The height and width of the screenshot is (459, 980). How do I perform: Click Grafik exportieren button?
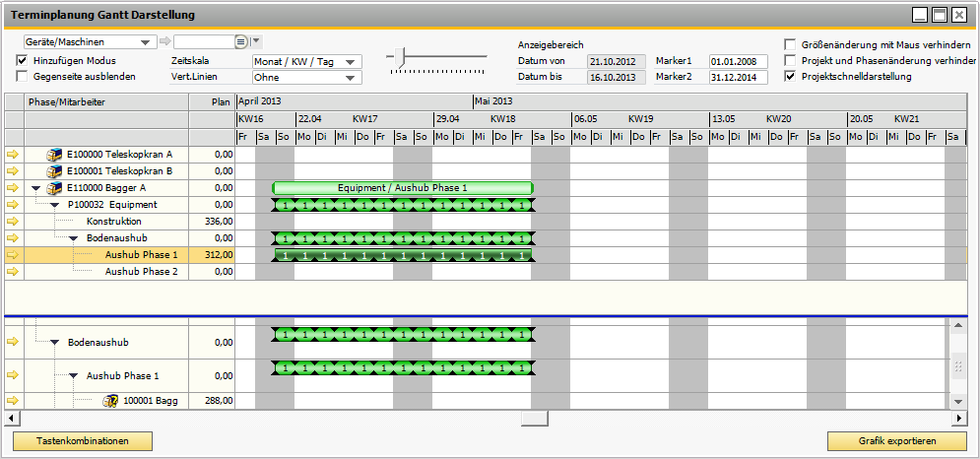click(897, 441)
